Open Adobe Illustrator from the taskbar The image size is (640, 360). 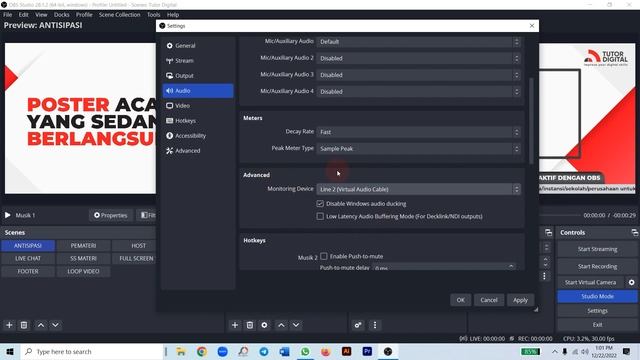[347, 351]
